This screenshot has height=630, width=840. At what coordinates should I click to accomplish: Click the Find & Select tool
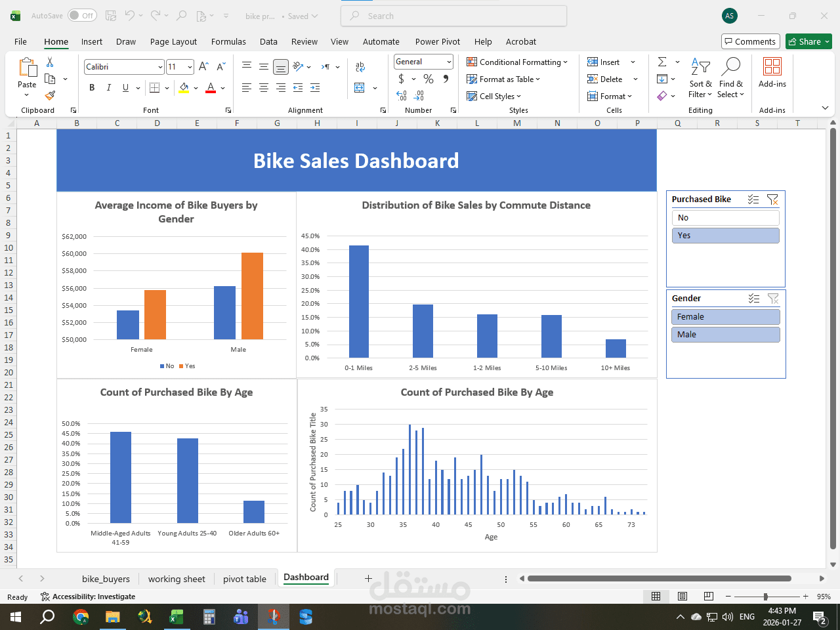[x=730, y=79]
